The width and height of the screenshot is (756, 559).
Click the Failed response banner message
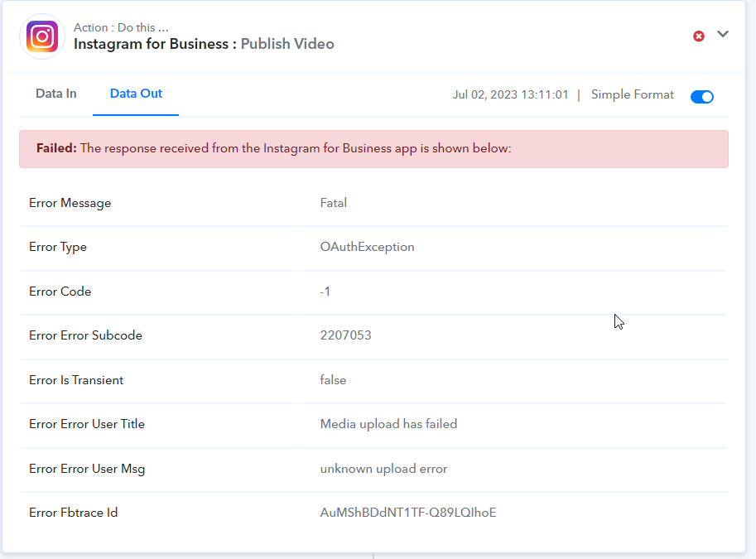pos(373,149)
